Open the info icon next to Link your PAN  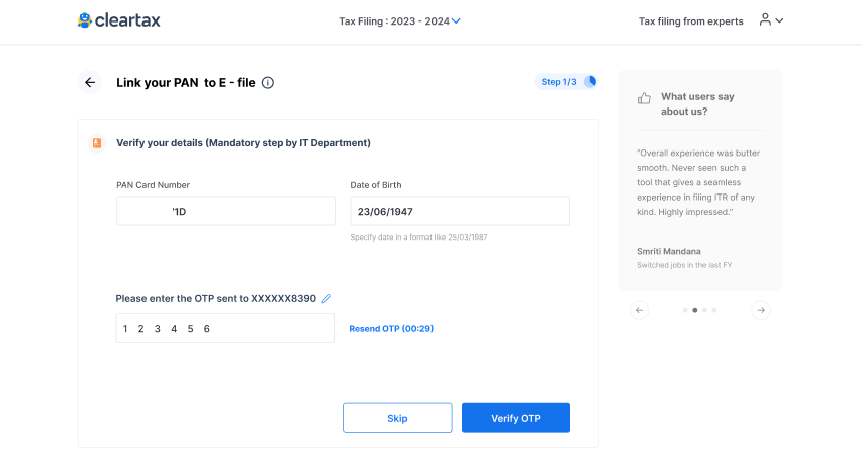268,82
